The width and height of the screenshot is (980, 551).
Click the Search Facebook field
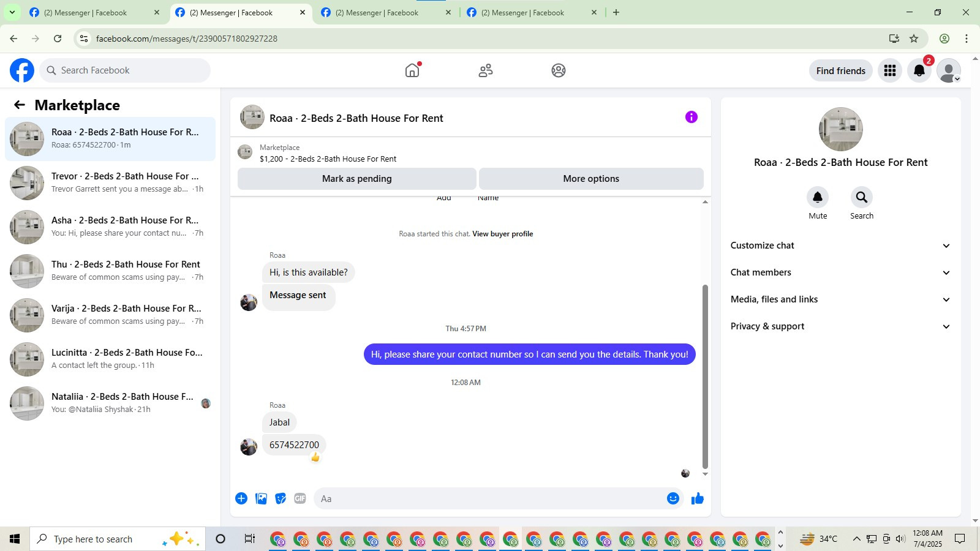coord(125,70)
